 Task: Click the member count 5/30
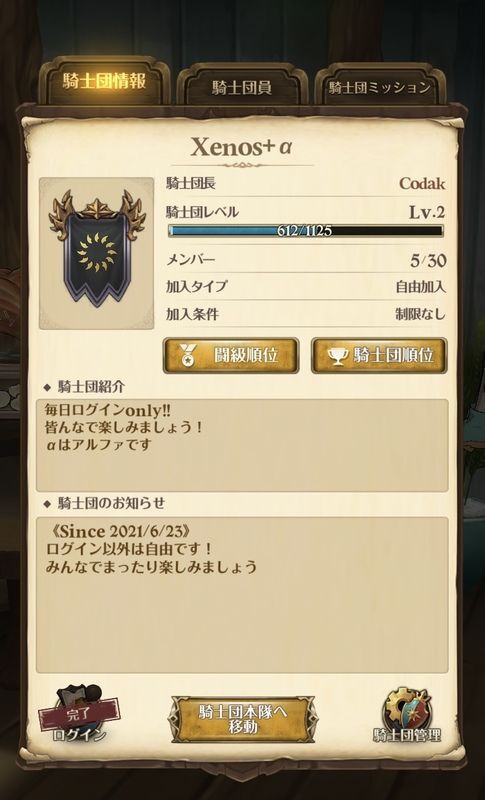click(x=427, y=261)
